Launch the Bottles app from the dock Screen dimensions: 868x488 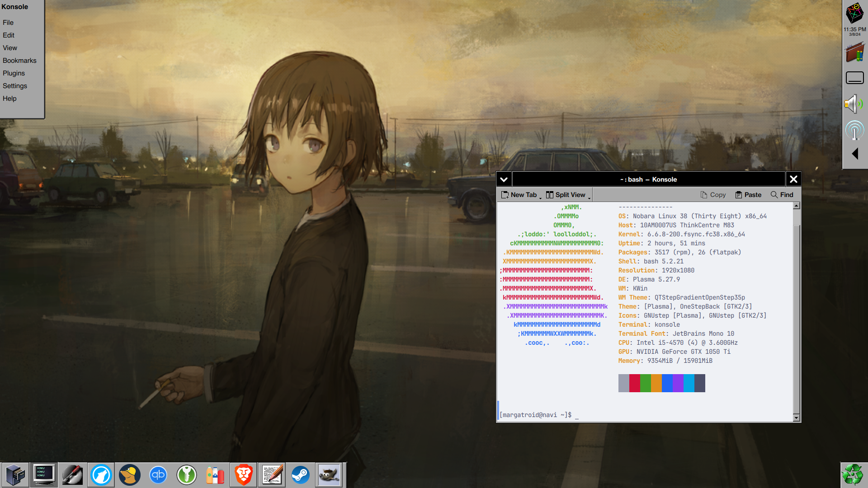[x=215, y=475]
